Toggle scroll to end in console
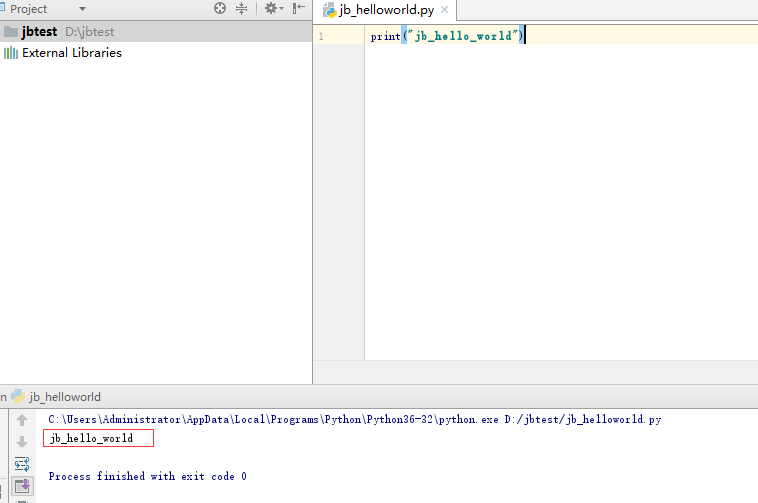The width and height of the screenshot is (758, 503). (22, 486)
